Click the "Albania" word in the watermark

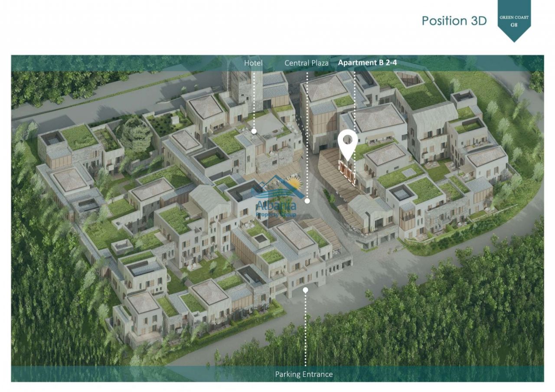point(276,205)
